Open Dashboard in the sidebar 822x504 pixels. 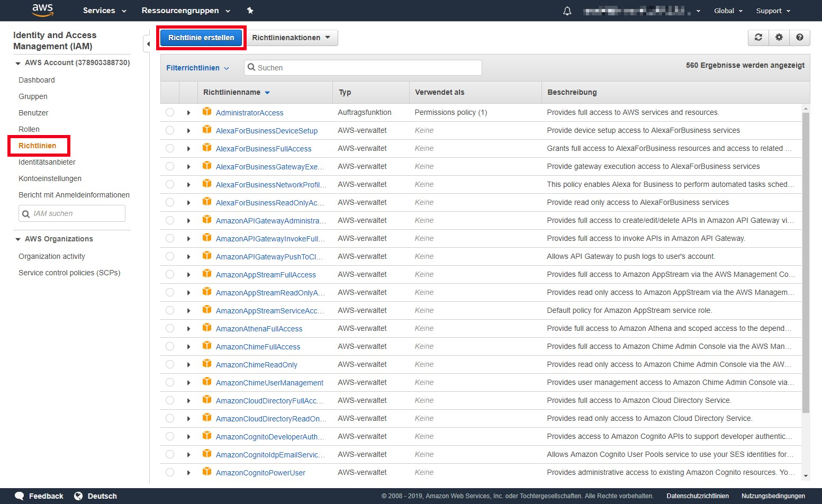37,80
